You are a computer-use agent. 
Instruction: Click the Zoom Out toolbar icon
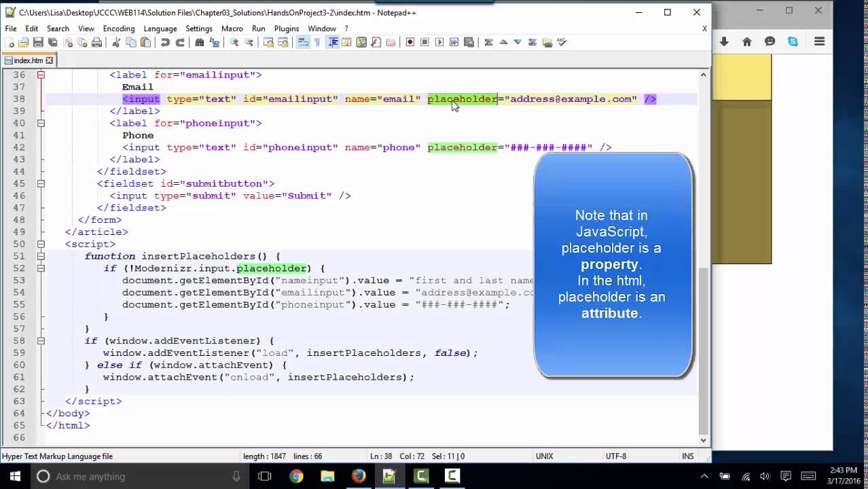tap(249, 42)
